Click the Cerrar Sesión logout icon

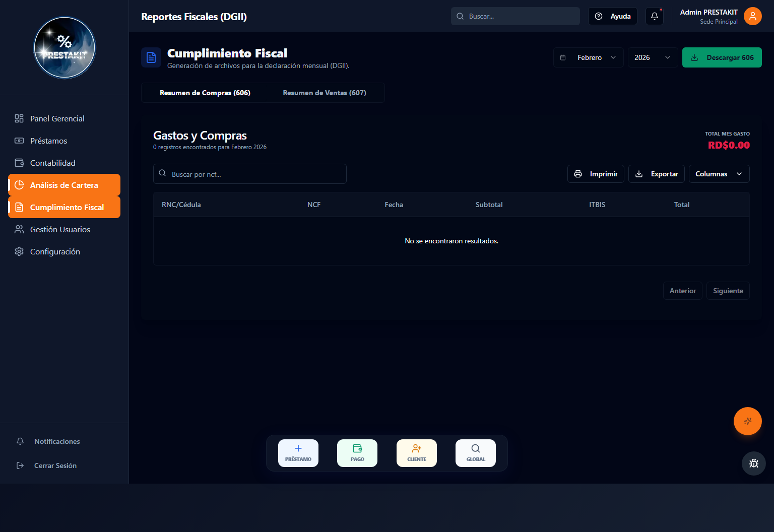click(x=20, y=465)
